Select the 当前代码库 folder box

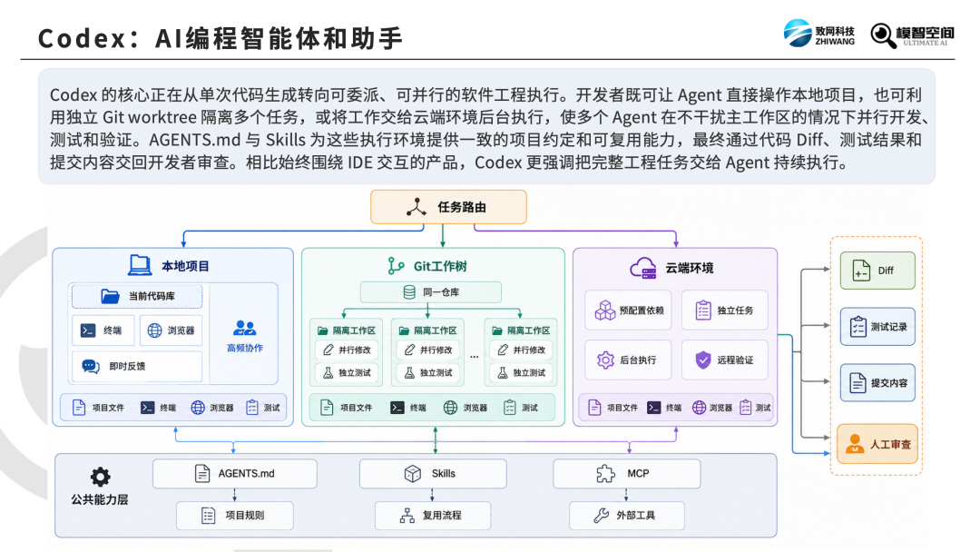point(137,296)
